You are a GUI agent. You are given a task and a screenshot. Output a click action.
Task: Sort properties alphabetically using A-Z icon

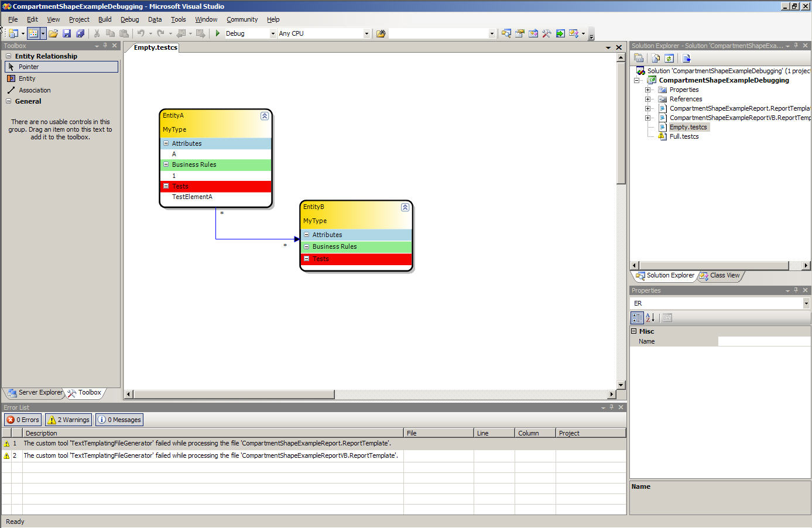[x=650, y=318]
